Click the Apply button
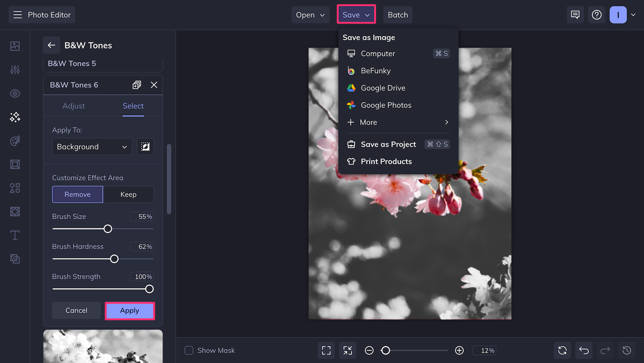This screenshot has height=363, width=644. (130, 311)
